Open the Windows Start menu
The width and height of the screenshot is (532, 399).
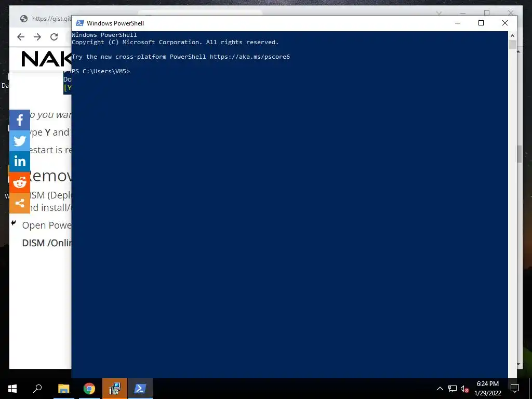click(12, 389)
